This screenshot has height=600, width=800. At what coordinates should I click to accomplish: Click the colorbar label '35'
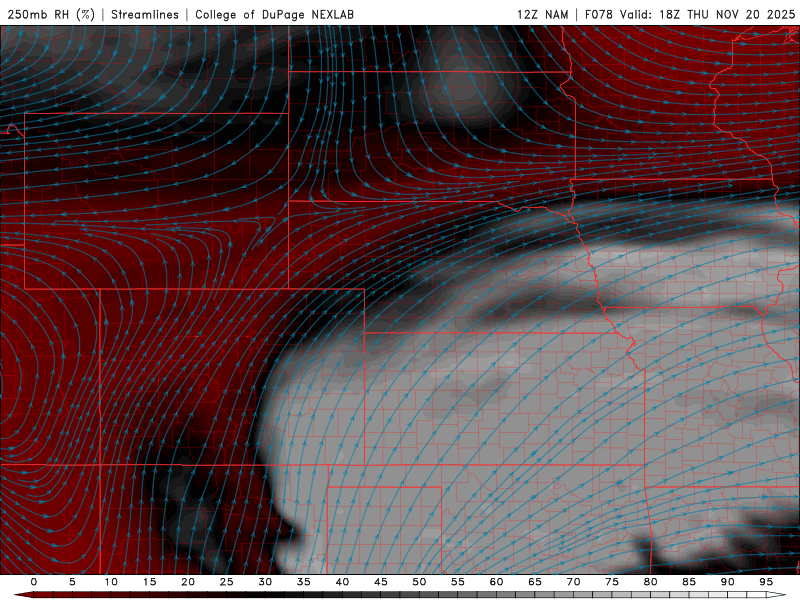tap(304, 582)
